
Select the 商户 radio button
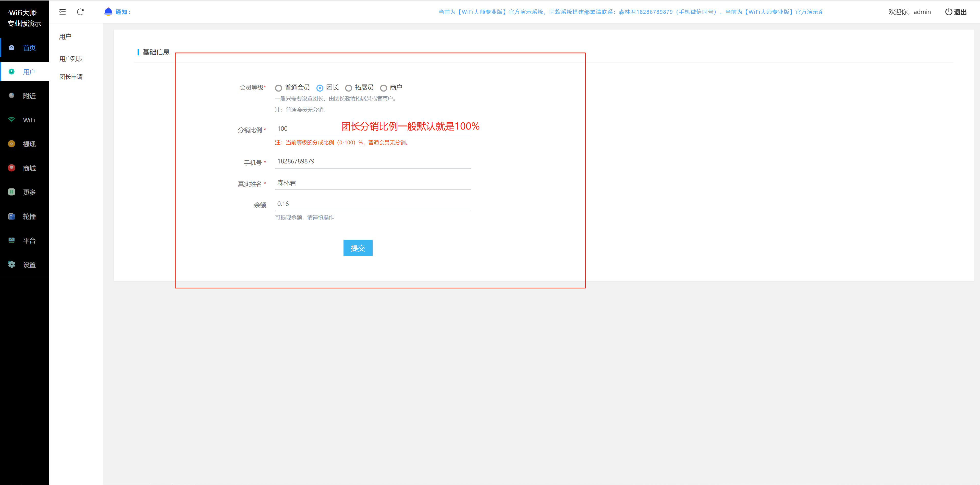(x=384, y=88)
